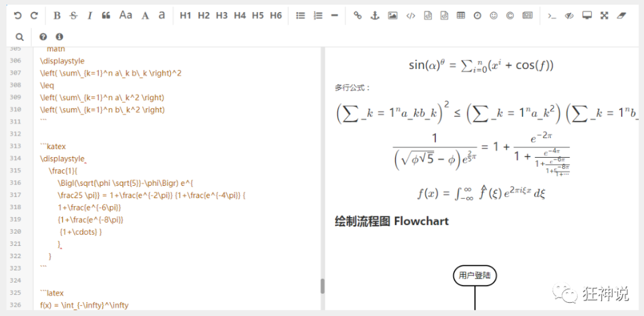Insert H3 heading
The width and height of the screenshot is (644, 316).
pos(222,16)
